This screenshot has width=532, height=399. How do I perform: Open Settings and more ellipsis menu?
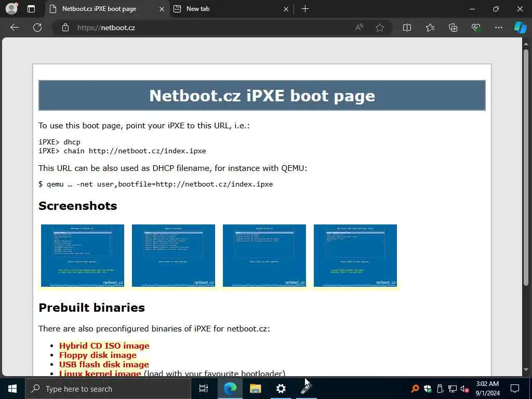pos(498,28)
